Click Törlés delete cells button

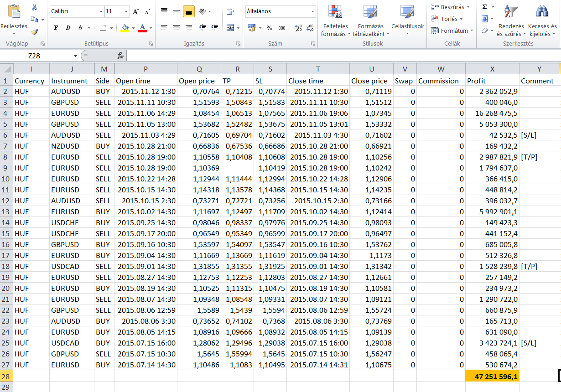coord(447,19)
